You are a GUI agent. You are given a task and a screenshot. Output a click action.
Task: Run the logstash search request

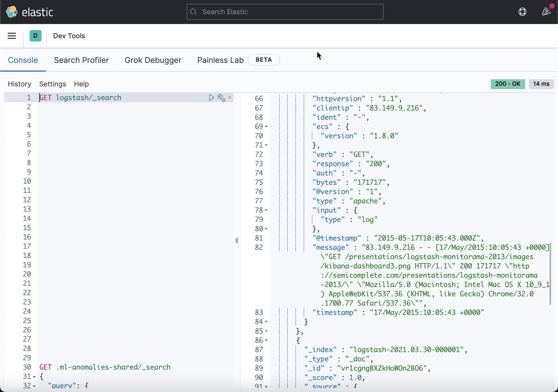tap(211, 98)
